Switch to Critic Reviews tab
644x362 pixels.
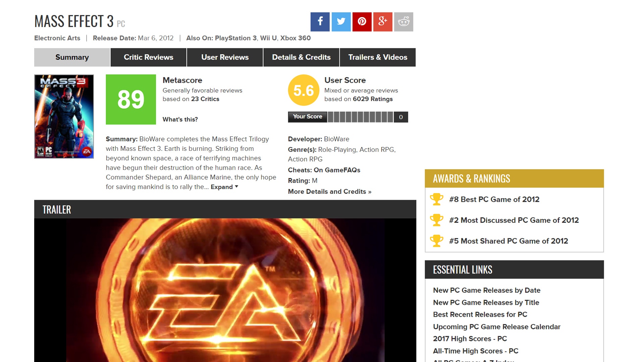coord(148,57)
